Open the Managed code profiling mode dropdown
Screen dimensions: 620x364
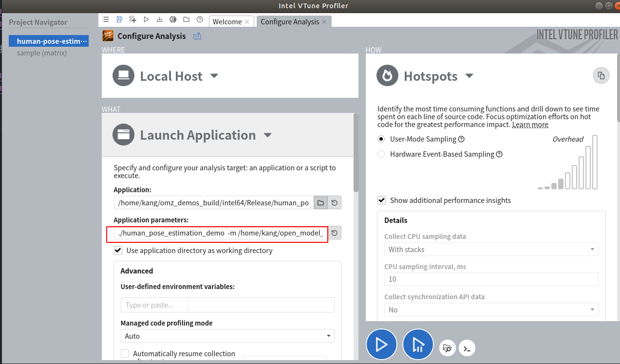(227, 336)
